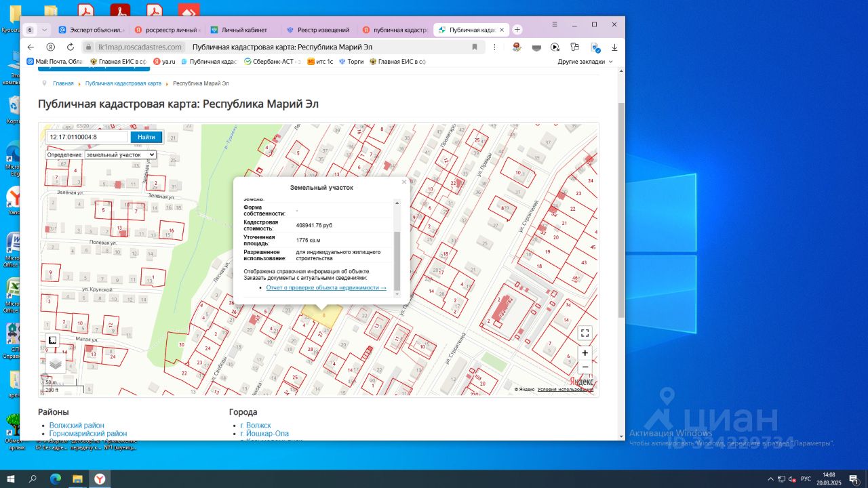This screenshot has width=868, height=488.
Task: Expand the Другие закладки bookmarks folder
Action: [x=585, y=62]
